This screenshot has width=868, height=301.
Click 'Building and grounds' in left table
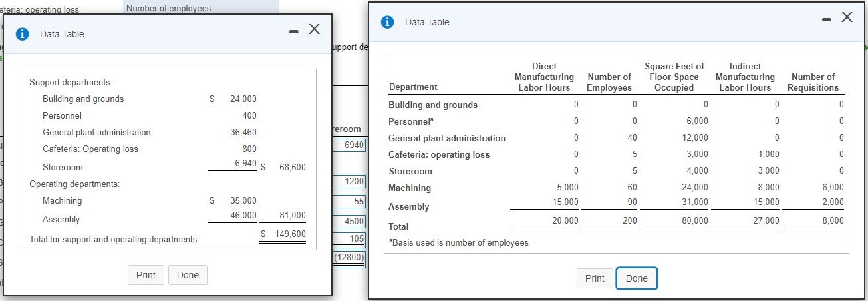click(x=83, y=99)
